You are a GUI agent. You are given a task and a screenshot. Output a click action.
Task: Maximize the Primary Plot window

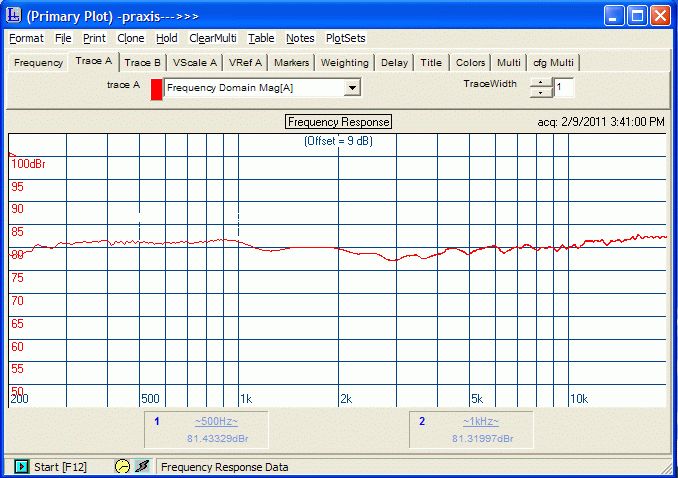pos(637,16)
